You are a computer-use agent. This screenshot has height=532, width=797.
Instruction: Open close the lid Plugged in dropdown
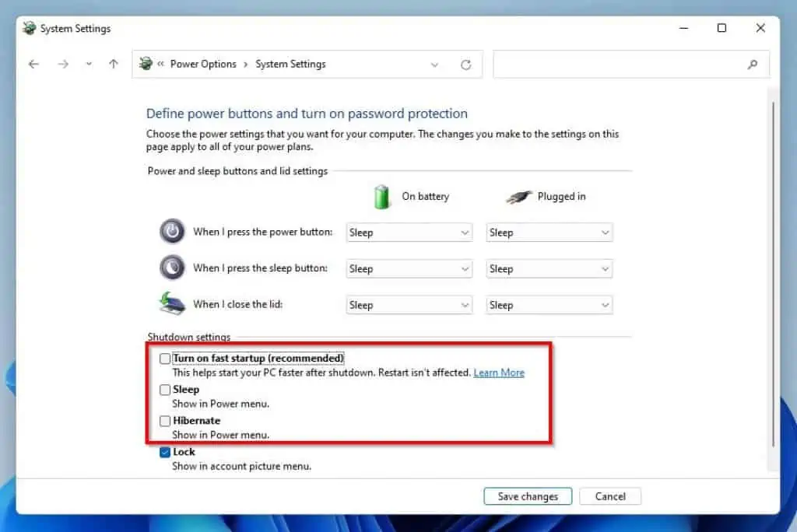[549, 305]
